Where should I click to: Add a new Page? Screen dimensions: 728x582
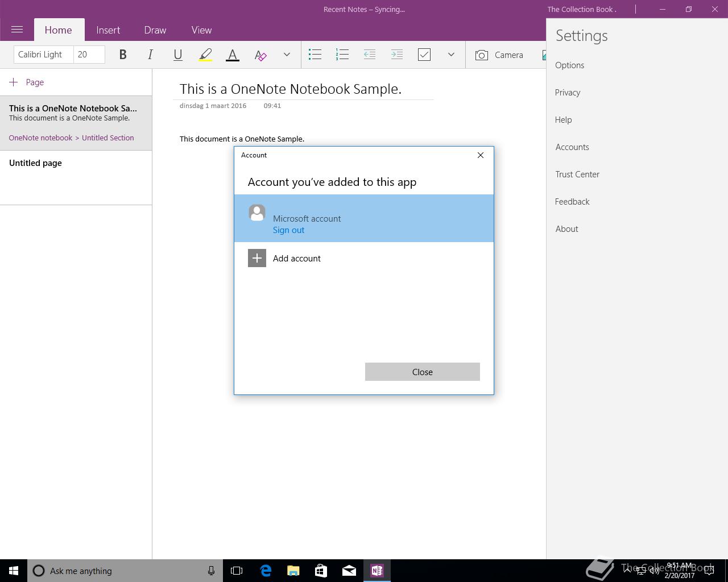coord(27,82)
